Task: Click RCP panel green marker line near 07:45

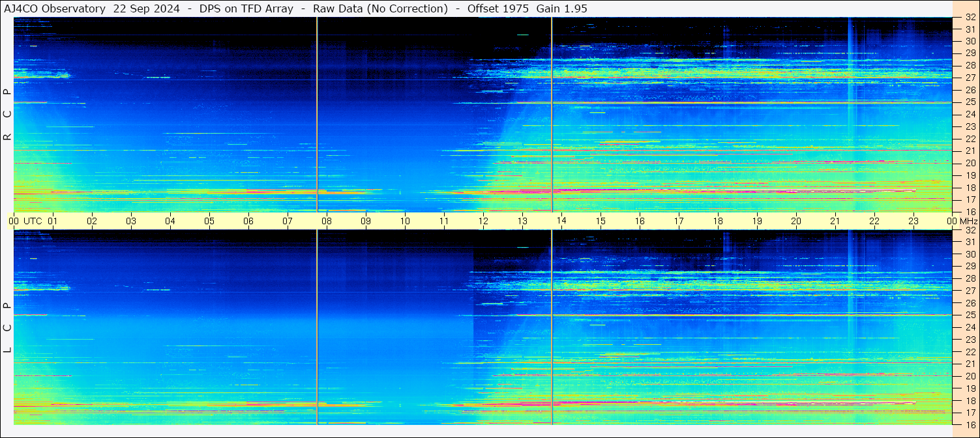Action: (x=317, y=115)
